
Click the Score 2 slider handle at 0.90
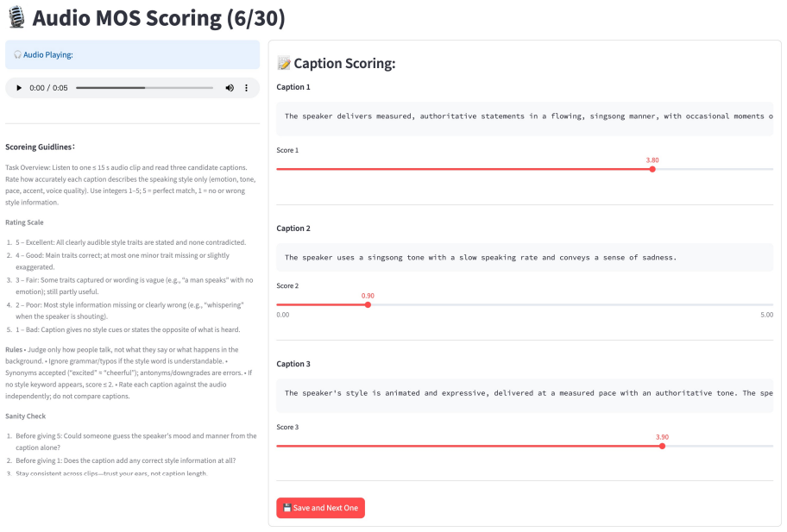[x=368, y=305]
